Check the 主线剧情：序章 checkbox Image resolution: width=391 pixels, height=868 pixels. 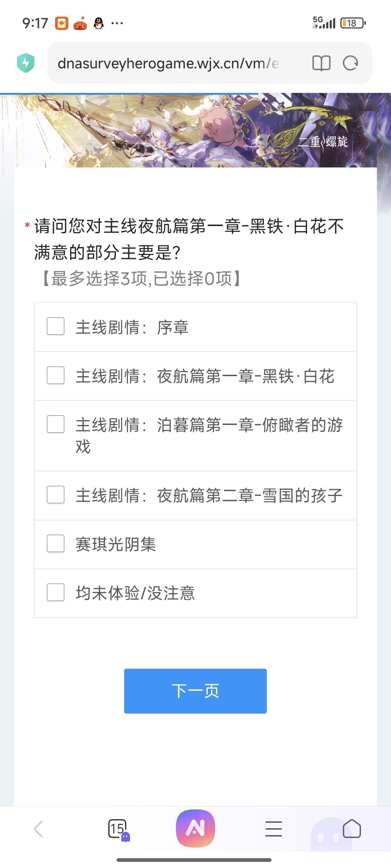pos(56,327)
